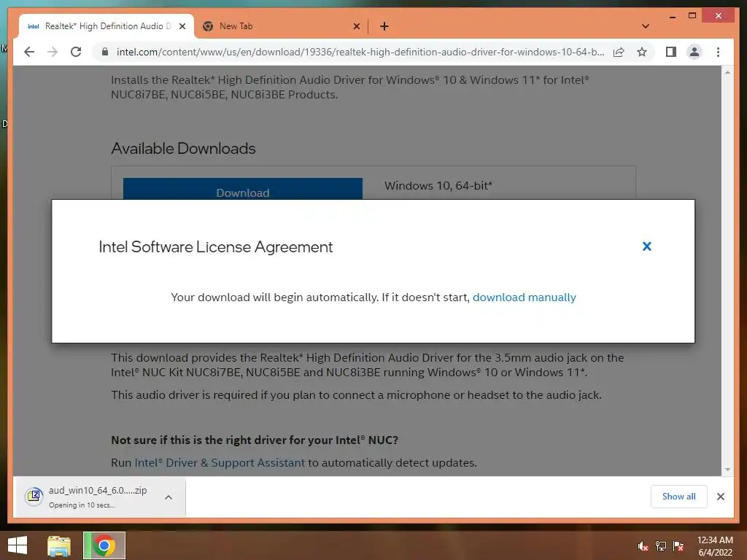View site info via the lock icon
This screenshot has height=560, width=747.
[105, 52]
